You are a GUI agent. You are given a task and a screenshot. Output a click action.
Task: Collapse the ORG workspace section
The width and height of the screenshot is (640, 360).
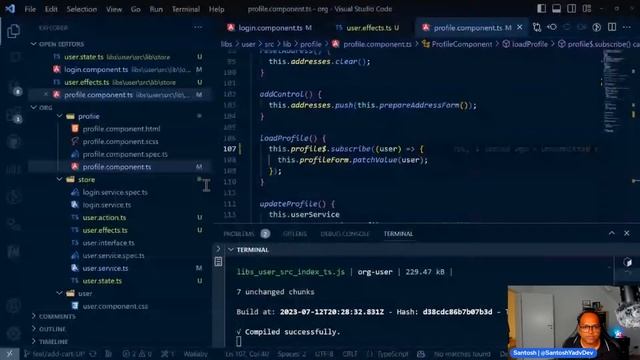click(x=33, y=108)
